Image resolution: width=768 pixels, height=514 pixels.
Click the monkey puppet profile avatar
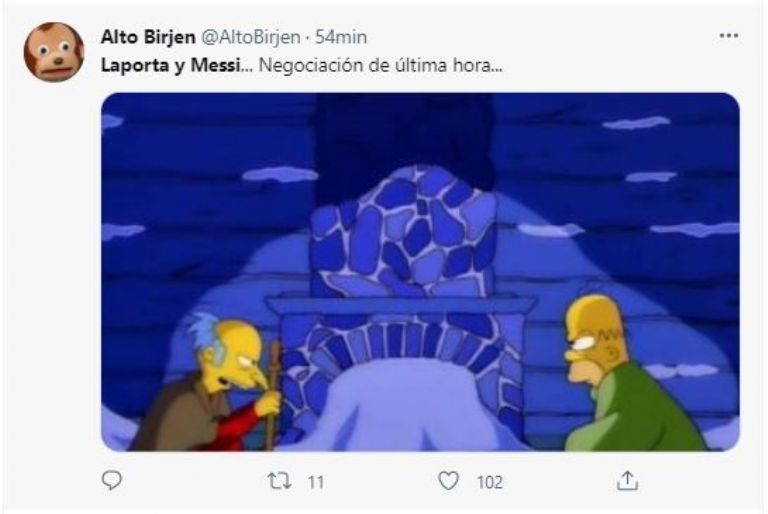(x=54, y=52)
